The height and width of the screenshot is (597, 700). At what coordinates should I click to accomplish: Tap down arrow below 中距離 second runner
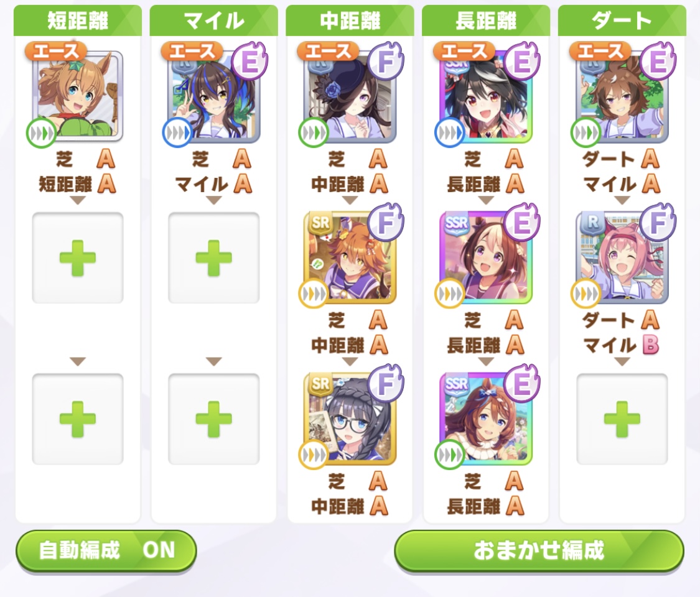coord(350,361)
